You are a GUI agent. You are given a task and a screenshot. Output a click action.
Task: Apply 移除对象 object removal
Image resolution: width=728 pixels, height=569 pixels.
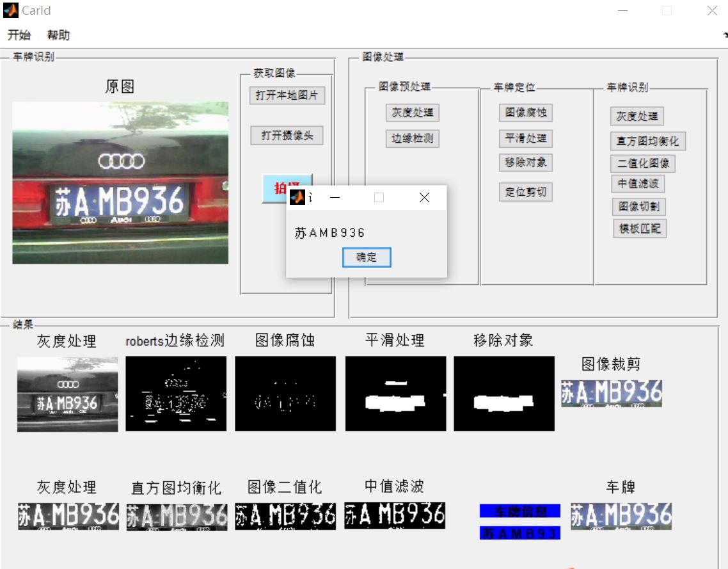coord(525,163)
